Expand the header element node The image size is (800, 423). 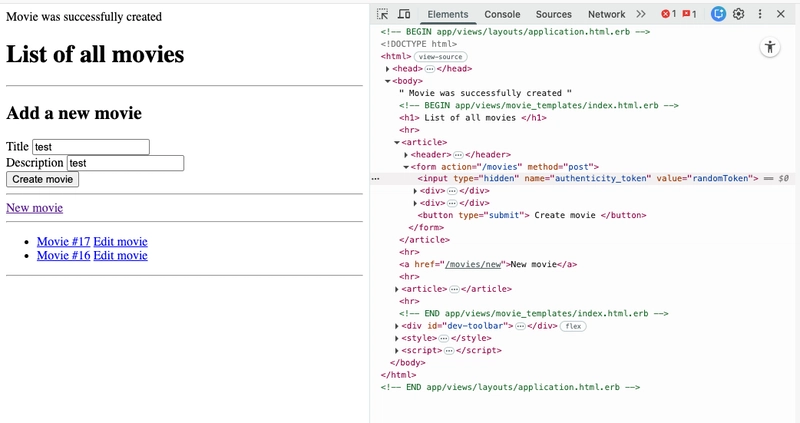406,155
